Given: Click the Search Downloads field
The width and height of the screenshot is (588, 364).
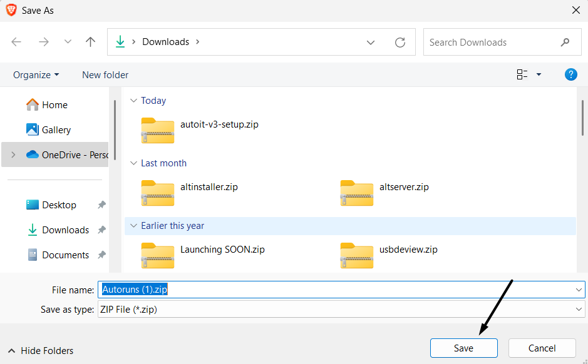Looking at the screenshot, I should coord(492,43).
